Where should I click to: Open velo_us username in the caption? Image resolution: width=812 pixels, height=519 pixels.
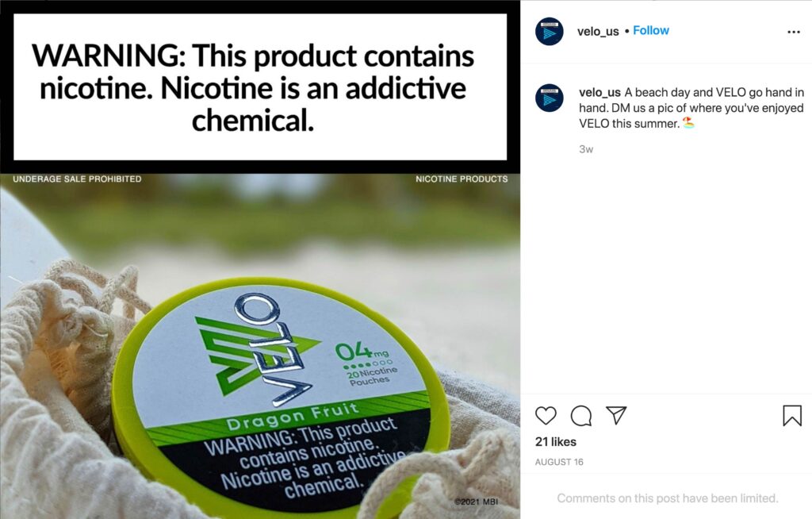[x=599, y=92]
